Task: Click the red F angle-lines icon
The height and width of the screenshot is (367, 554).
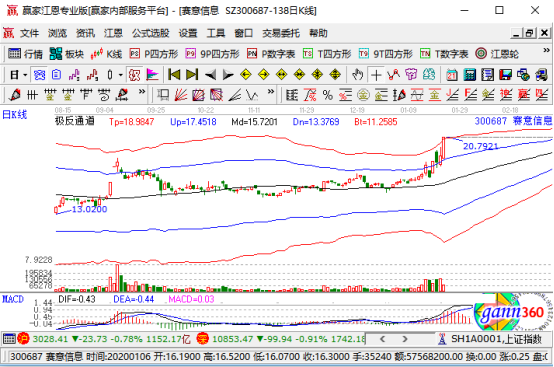Action: tap(470, 95)
